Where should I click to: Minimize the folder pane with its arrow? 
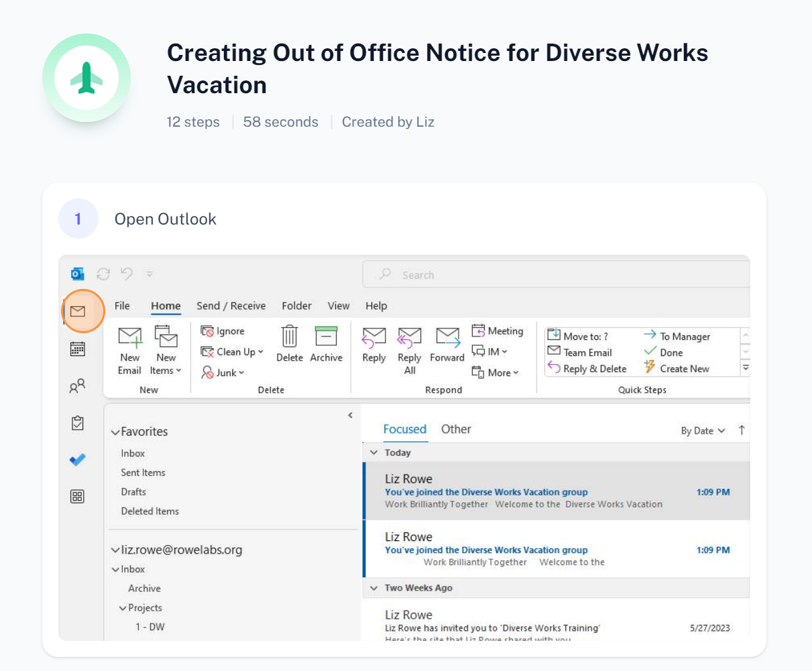point(350,416)
